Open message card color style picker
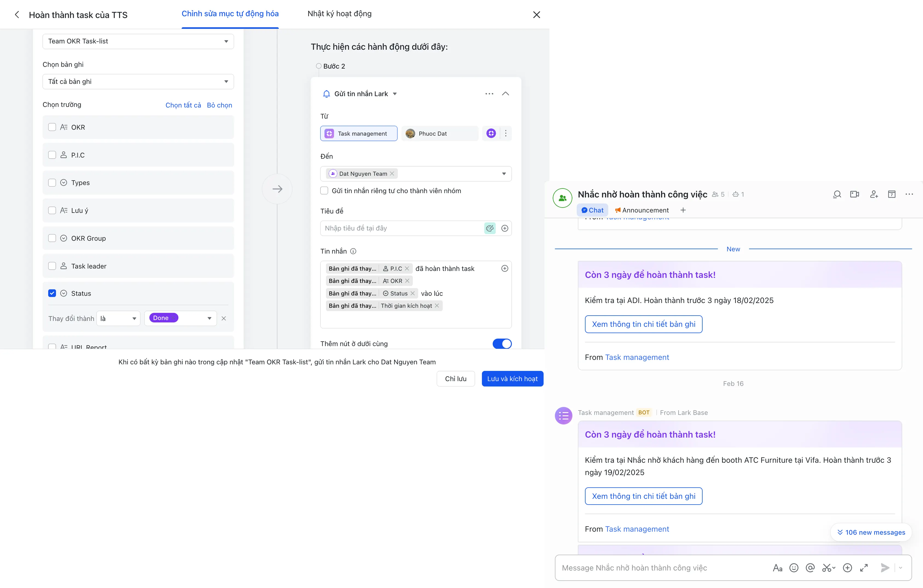 490,228
